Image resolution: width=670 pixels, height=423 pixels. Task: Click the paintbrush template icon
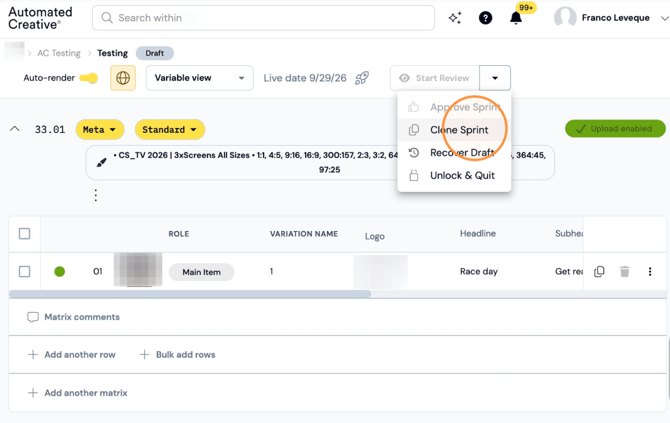pos(101,162)
